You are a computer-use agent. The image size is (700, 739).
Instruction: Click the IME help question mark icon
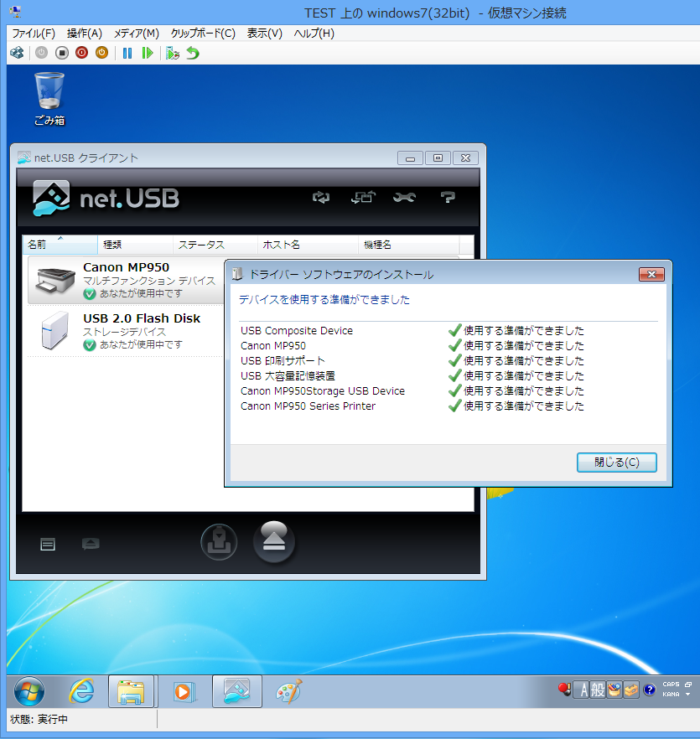(649, 690)
